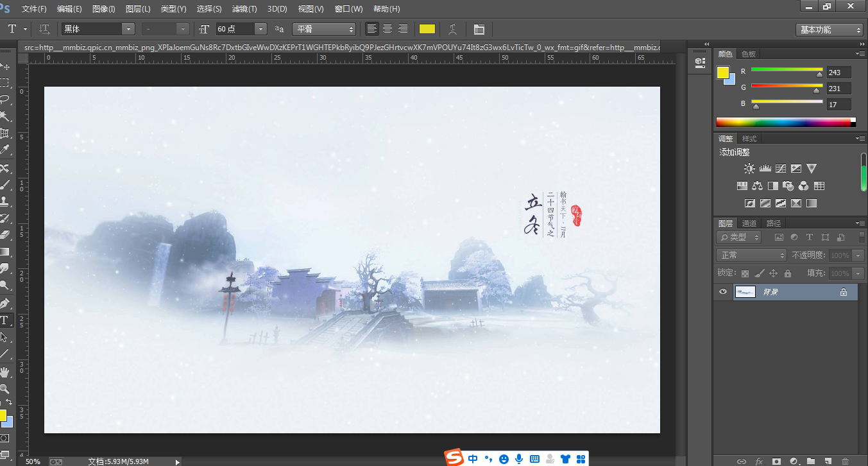Click the color spectrum ramp bar

tap(786, 122)
